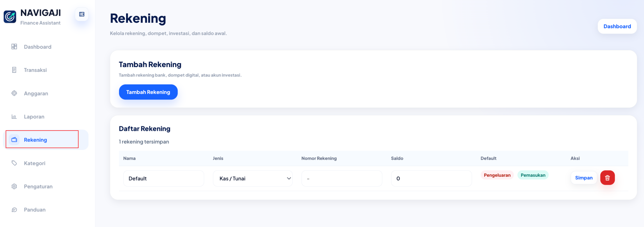Image resolution: width=644 pixels, height=227 pixels.
Task: Click the Rekening wallet icon in the sidebar
Action: click(14, 140)
